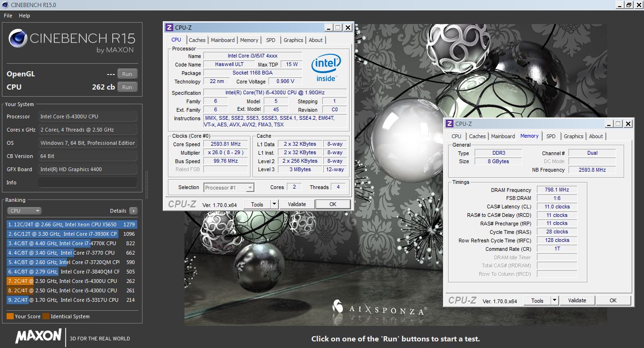Viewport: 644px width, 348px height.
Task: Select CPU tab in first CPU-Z window
Action: pyautogui.click(x=176, y=40)
